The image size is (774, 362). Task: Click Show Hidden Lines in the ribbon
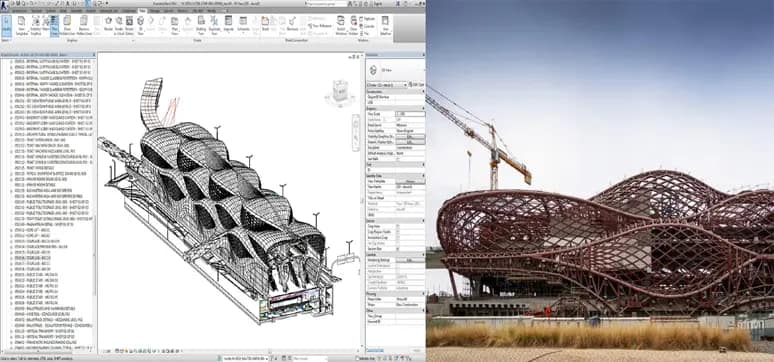pyautogui.click(x=68, y=26)
